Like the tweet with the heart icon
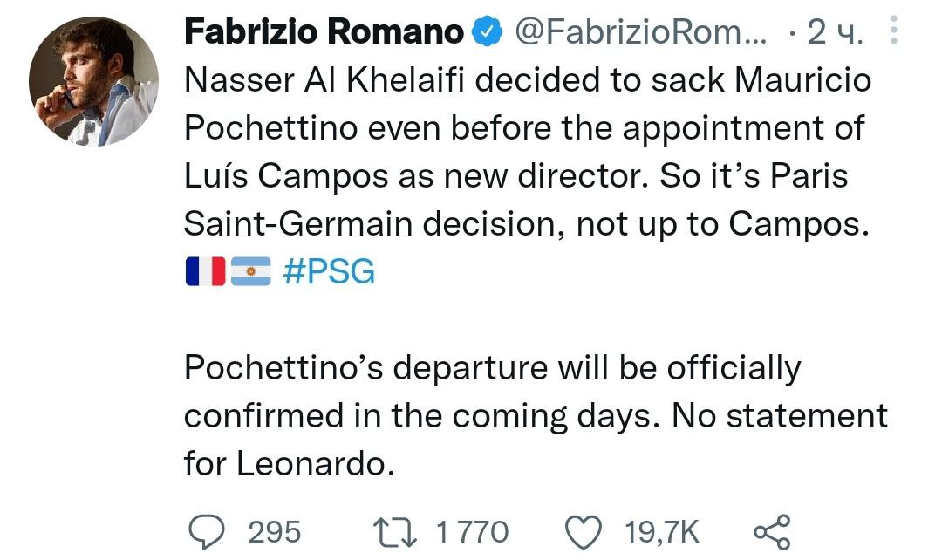 click(584, 531)
